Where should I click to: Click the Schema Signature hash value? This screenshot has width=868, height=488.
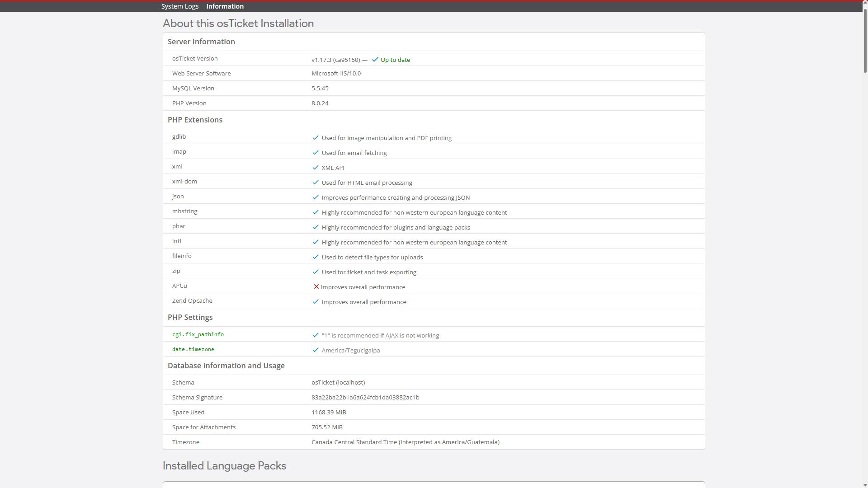coord(365,398)
